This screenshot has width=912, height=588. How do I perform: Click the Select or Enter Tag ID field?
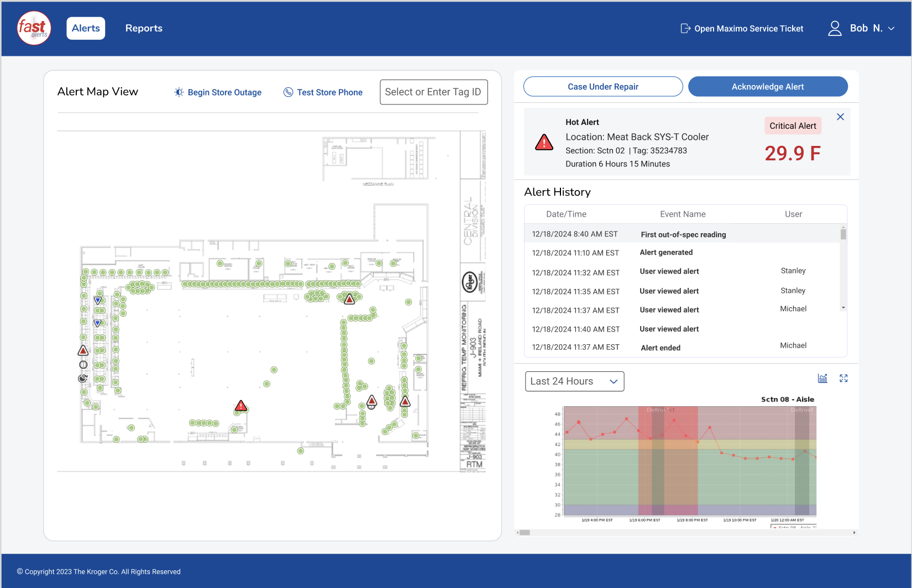tap(434, 92)
